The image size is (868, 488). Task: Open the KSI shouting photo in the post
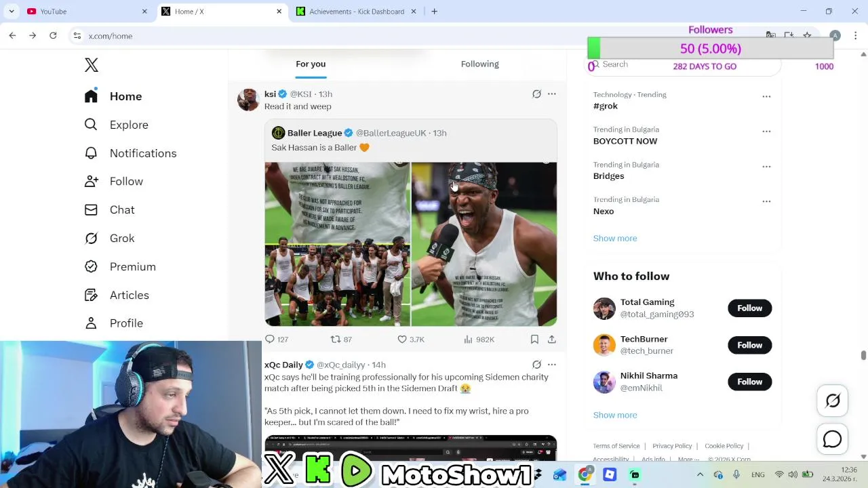[x=484, y=244]
